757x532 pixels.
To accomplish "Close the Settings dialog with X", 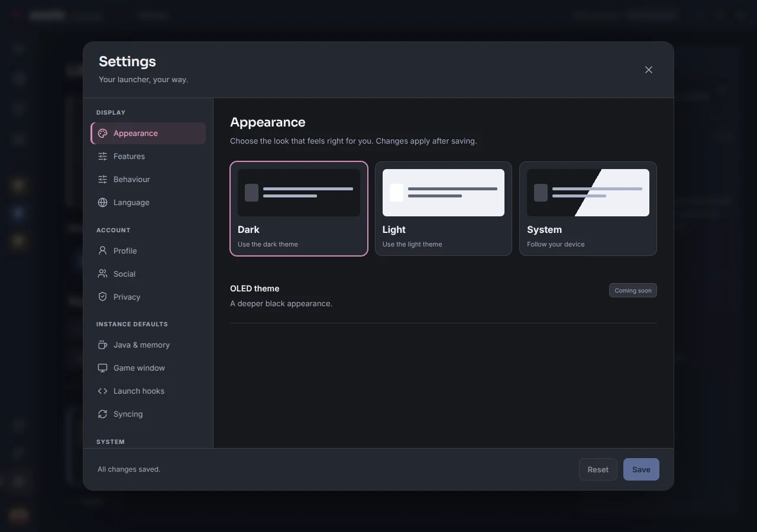I will click(x=649, y=70).
